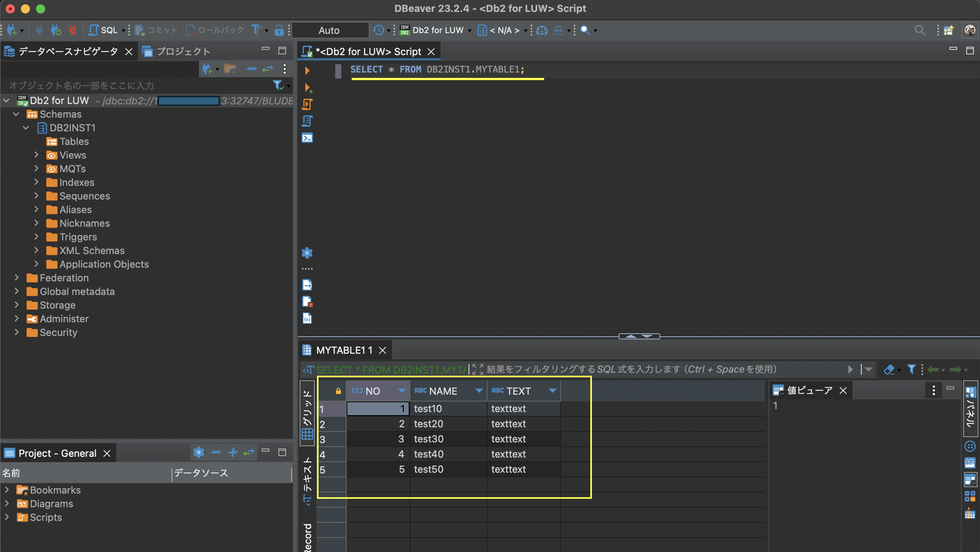
Task: Click the transaction log history clock icon
Action: click(378, 30)
